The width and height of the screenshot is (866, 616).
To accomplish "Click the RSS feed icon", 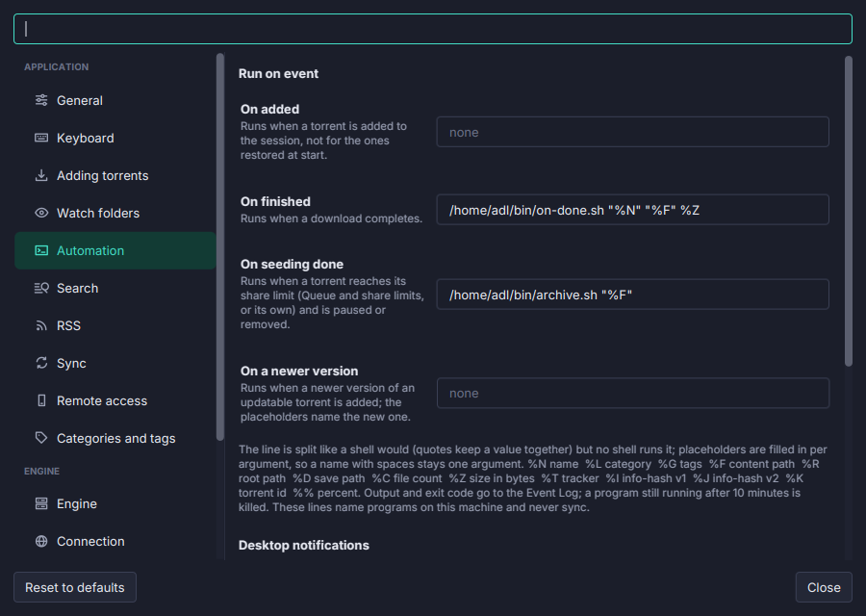I will tap(41, 325).
